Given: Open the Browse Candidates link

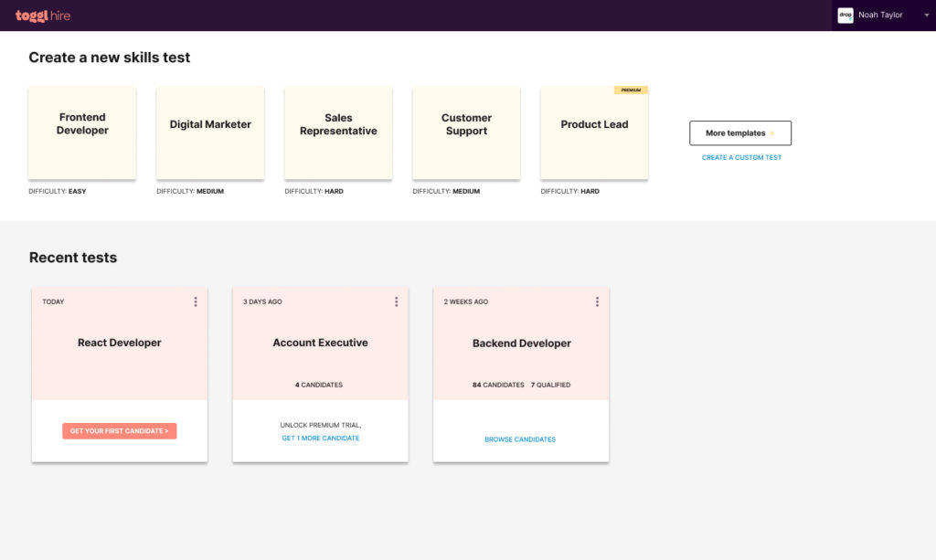Looking at the screenshot, I should click(x=520, y=439).
